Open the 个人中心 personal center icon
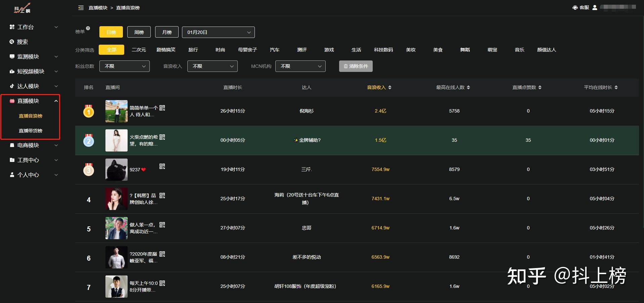 tap(11, 175)
